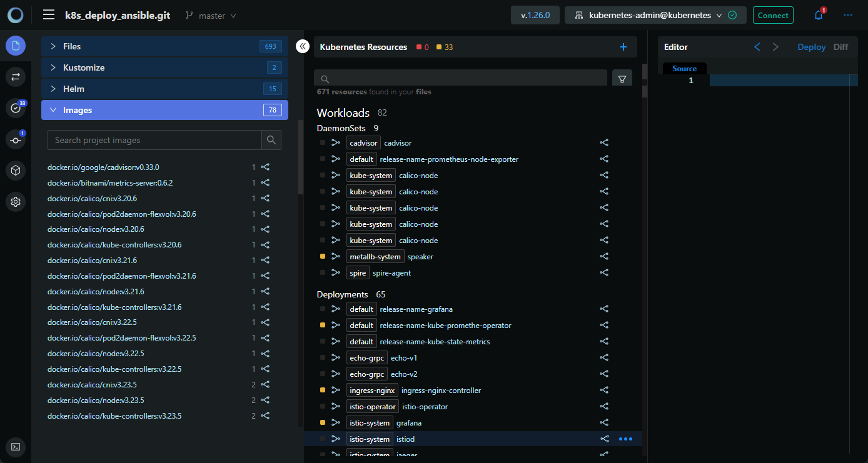Click outgoing links icon of cadvisor DaemonSet
The image size is (868, 463).
[604, 143]
